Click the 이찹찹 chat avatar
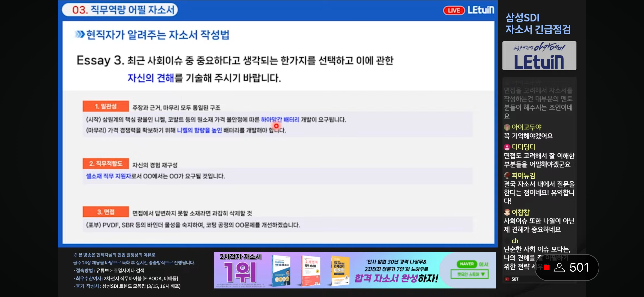644x297 pixels. point(507,212)
